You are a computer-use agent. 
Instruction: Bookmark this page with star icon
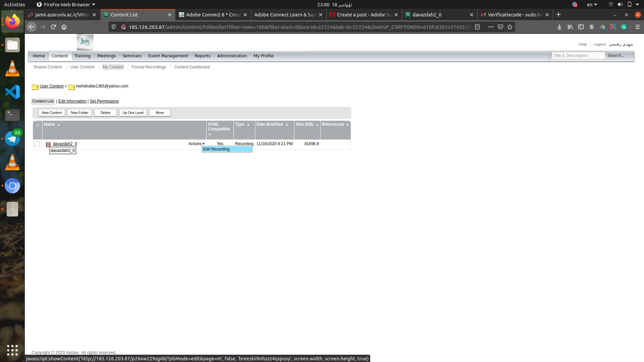point(510,27)
